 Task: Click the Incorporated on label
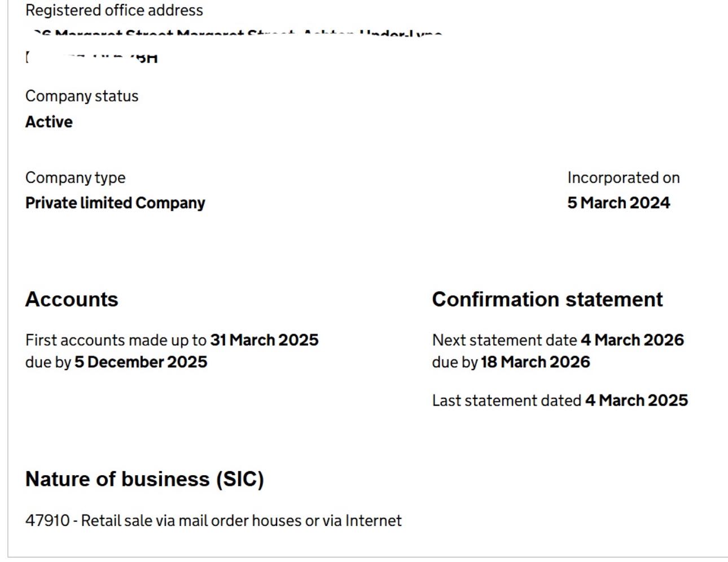[624, 178]
